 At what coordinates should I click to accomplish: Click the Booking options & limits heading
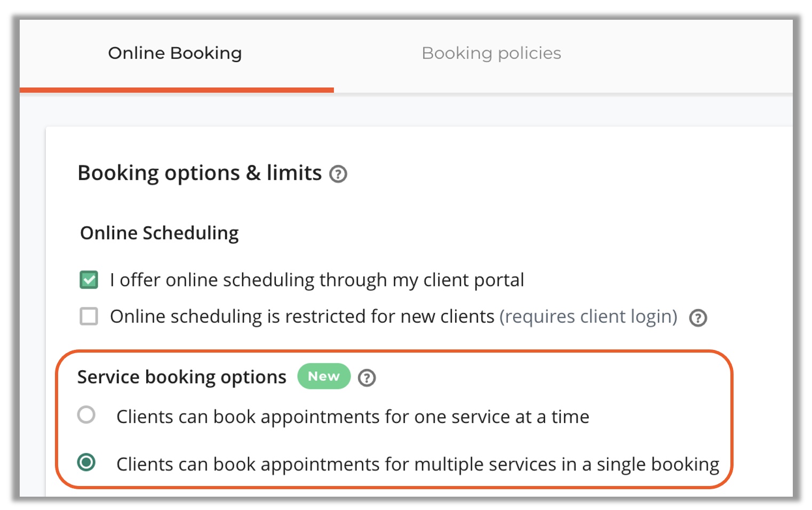pos(200,173)
